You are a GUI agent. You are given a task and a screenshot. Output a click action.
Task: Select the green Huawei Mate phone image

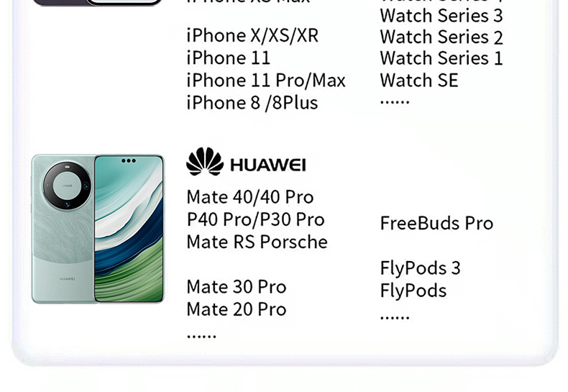(x=98, y=229)
